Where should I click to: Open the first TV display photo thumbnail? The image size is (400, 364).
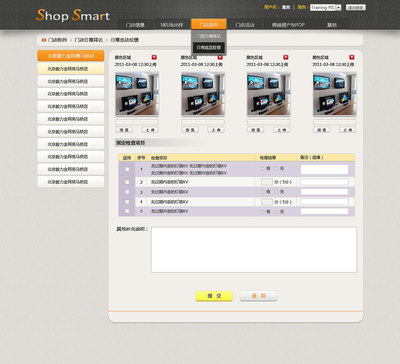pos(137,94)
